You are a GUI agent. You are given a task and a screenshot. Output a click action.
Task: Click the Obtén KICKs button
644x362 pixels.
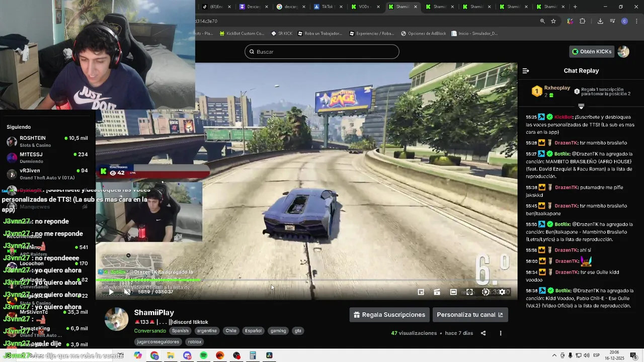[592, 51]
